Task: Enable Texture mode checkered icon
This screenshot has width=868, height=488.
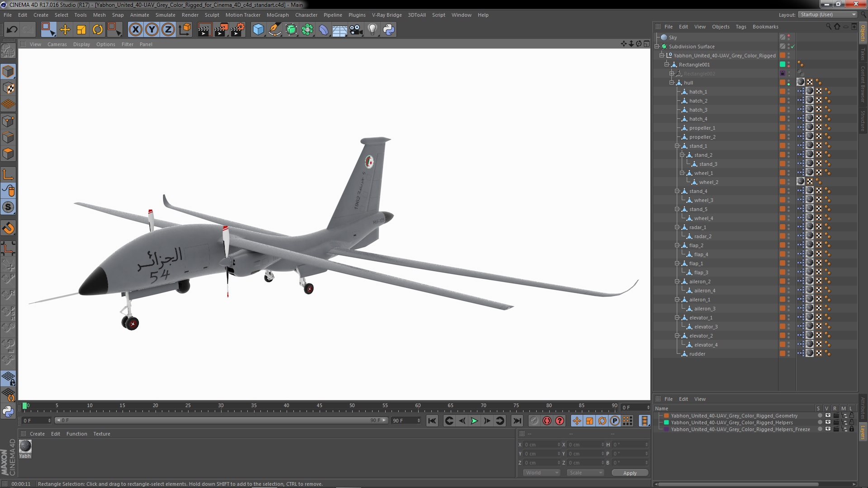Action: coord(8,88)
